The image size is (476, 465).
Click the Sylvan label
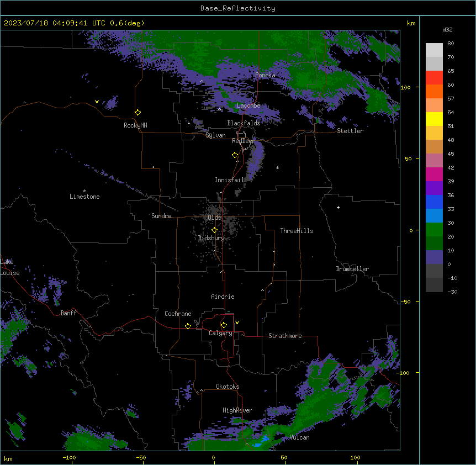tap(215, 135)
